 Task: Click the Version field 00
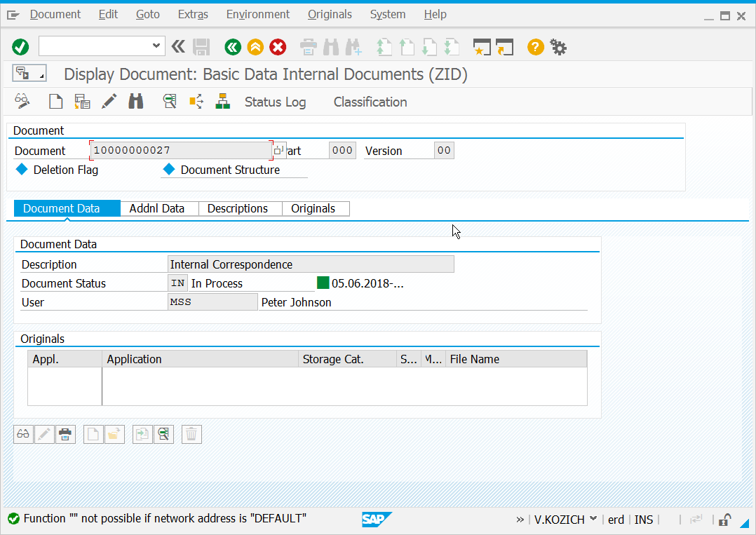click(x=444, y=150)
